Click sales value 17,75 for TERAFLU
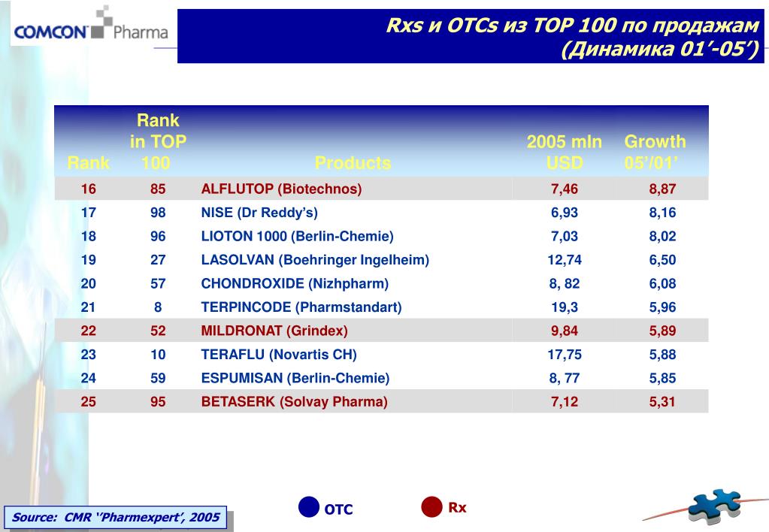The height and width of the screenshot is (532, 769). [x=565, y=354]
